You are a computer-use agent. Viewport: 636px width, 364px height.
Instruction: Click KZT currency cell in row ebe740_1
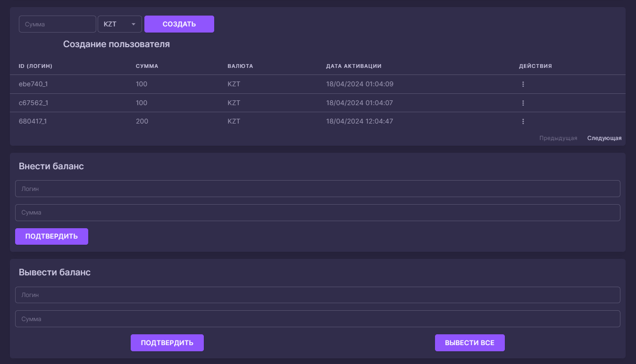click(234, 84)
